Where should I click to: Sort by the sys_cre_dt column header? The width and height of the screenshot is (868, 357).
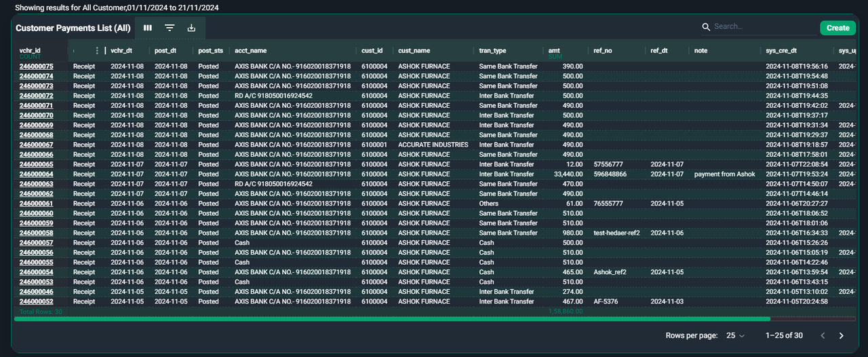pyautogui.click(x=781, y=50)
